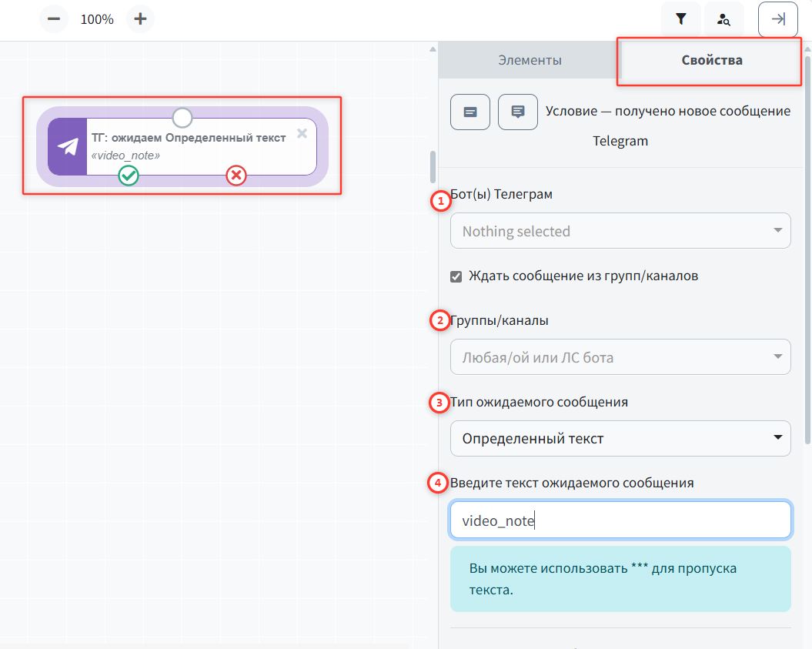Collapse the side panel with arrow icon
The image size is (812, 649).
pos(777,20)
